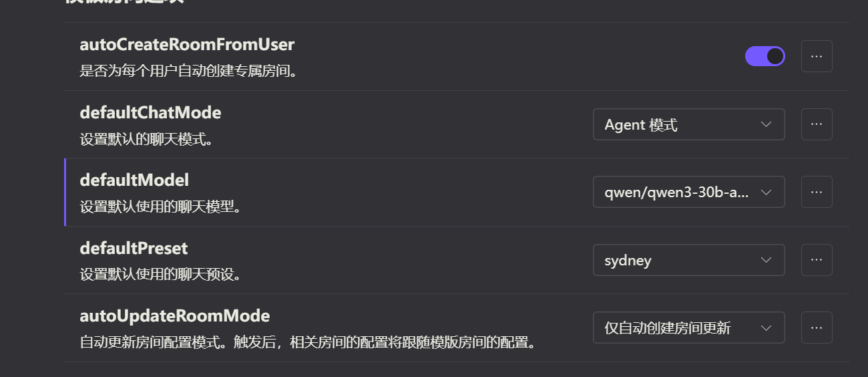Show more actions for defaultPreset

pyautogui.click(x=817, y=260)
